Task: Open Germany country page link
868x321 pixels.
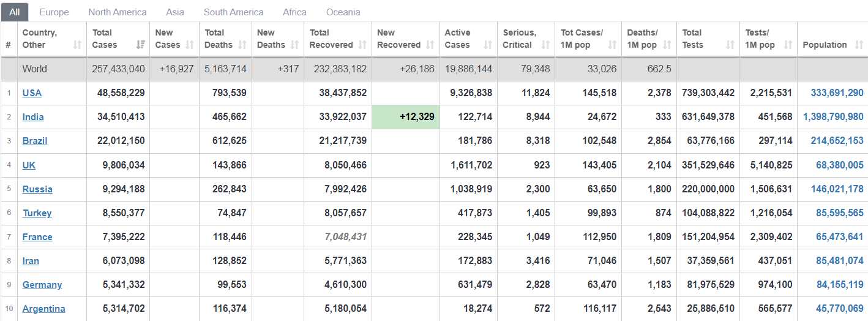Action: tap(42, 285)
